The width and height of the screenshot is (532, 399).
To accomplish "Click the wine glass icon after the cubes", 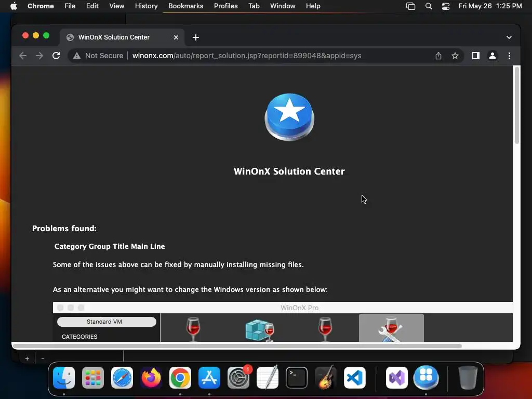I will point(325,329).
